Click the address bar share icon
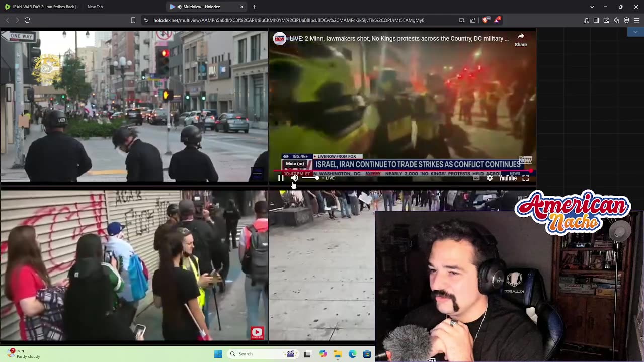 click(472, 20)
